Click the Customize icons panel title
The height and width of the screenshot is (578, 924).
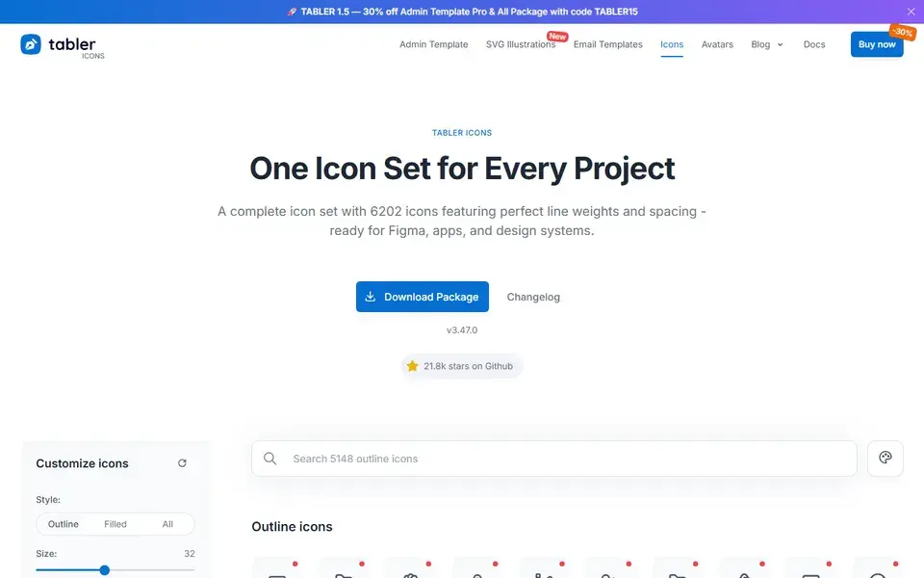click(x=82, y=463)
